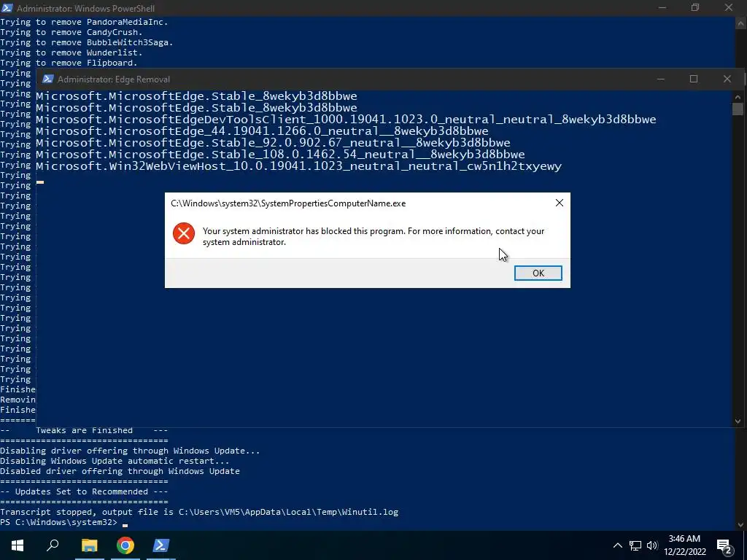Viewport: 747px width, 560px height.
Task: Click OK in the blocked program dialog
Action: point(538,273)
